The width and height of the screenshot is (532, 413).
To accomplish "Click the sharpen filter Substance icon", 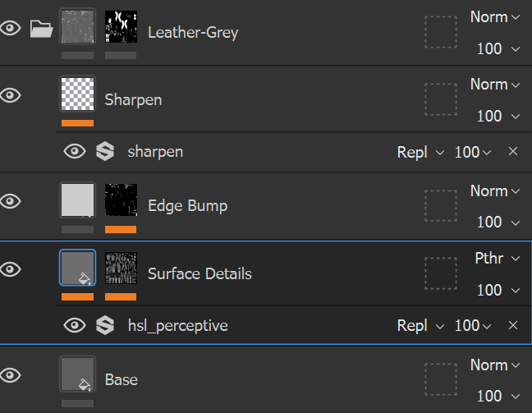I will click(104, 151).
